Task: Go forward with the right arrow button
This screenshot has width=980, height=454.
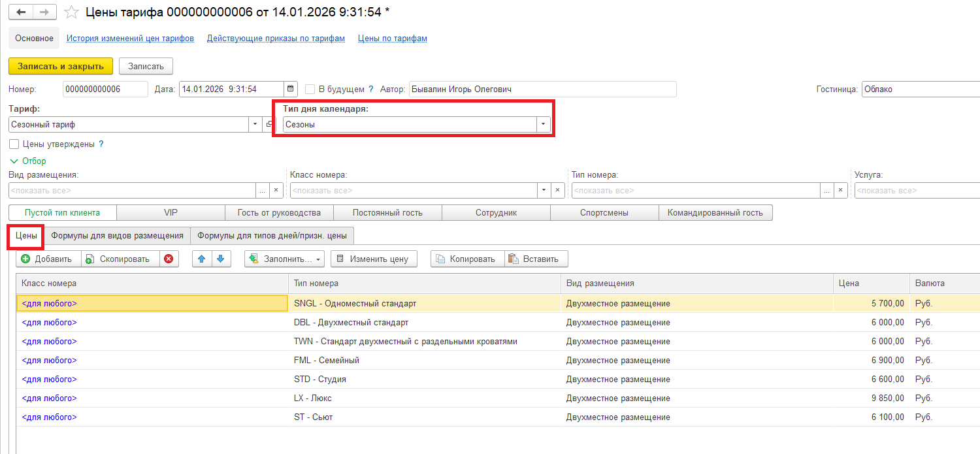Action: pos(44,12)
